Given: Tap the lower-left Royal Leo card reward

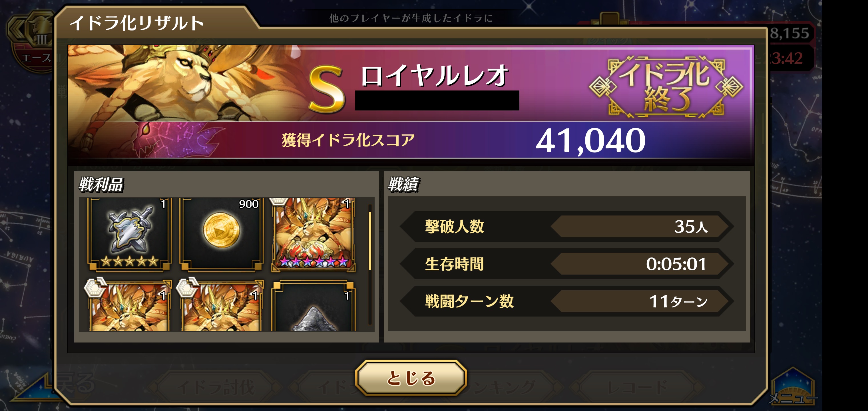Looking at the screenshot, I should [x=129, y=305].
